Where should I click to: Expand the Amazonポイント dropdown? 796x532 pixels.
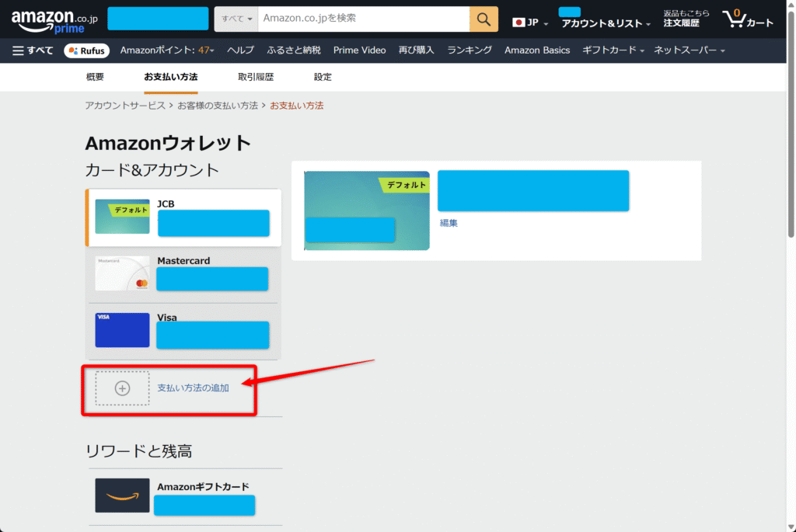[167, 50]
